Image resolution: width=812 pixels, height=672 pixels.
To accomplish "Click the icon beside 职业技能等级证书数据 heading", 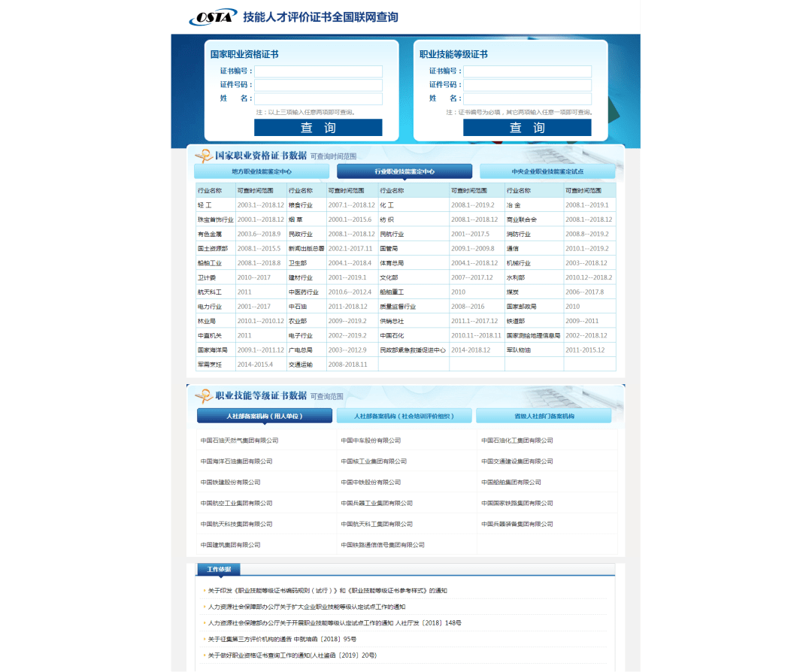I will [204, 395].
